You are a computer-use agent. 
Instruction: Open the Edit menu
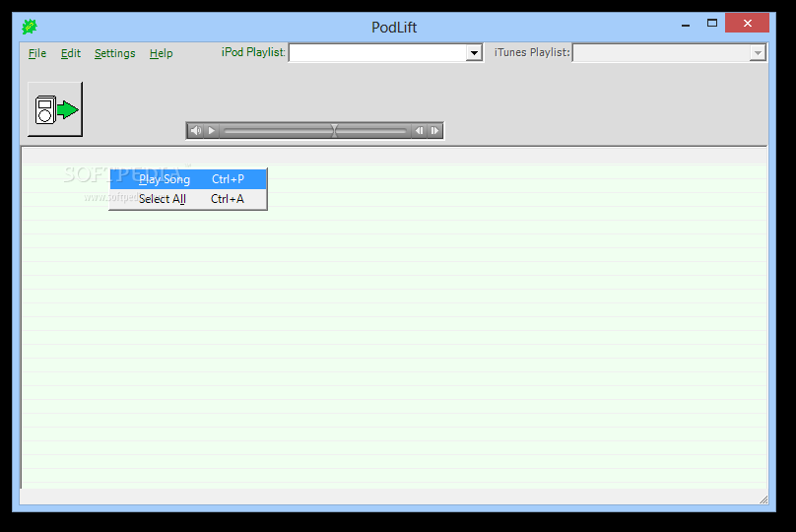[71, 53]
